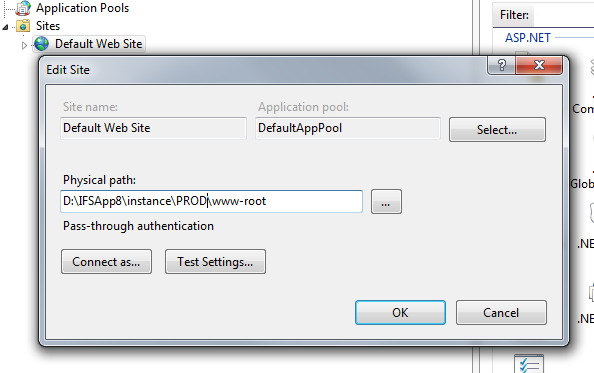
Task: Click the Test Settings... button
Action: click(215, 261)
